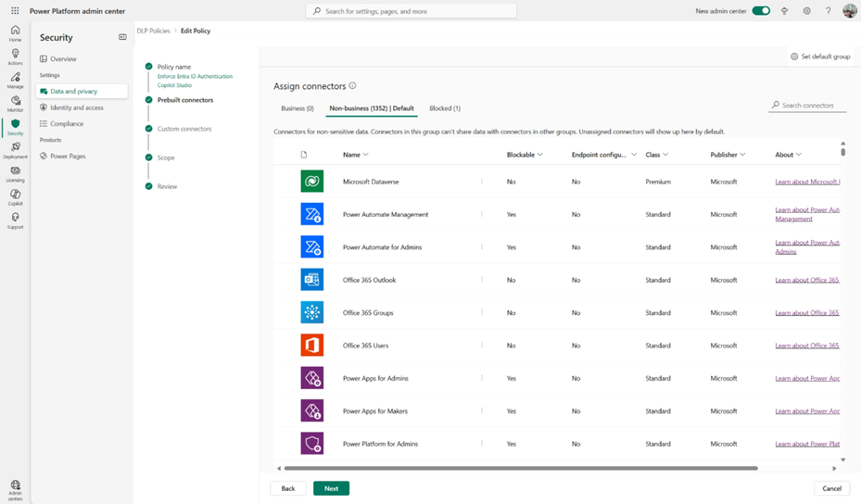The image size is (861, 504).
Task: Open Security shield in left rail
Action: click(x=16, y=127)
